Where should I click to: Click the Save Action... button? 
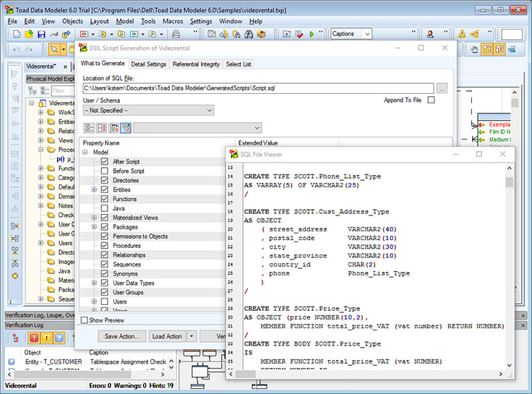click(x=122, y=336)
